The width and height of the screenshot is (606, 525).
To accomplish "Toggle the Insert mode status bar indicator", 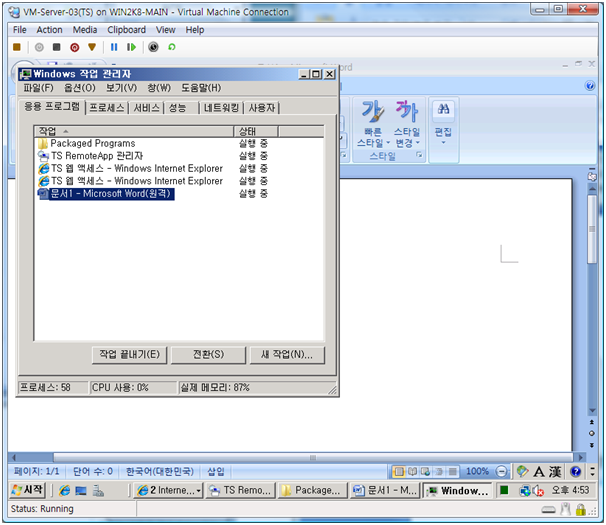I will (x=216, y=471).
